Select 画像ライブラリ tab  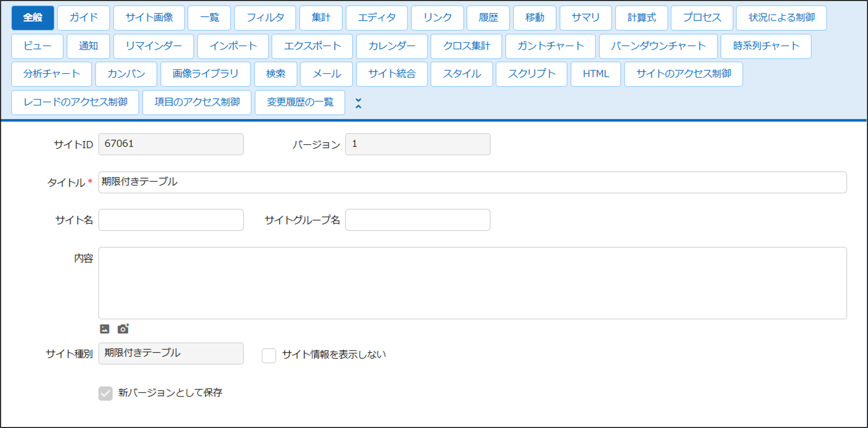[x=206, y=74]
